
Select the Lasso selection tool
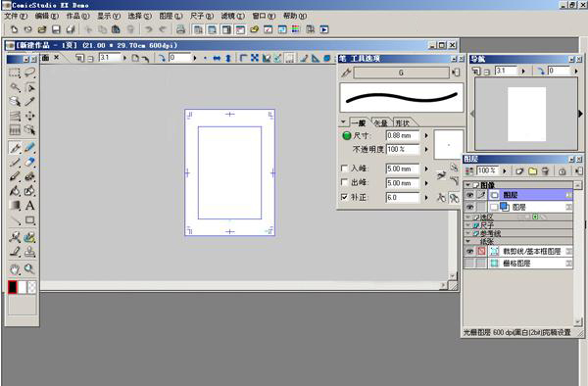(x=29, y=72)
